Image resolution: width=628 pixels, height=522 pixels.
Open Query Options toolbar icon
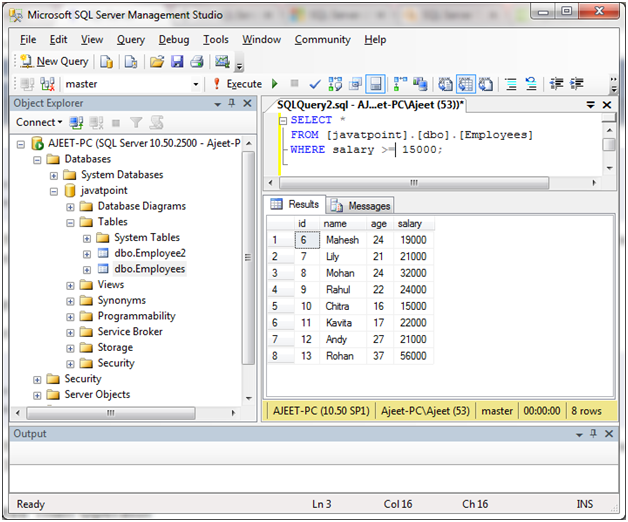point(355,84)
